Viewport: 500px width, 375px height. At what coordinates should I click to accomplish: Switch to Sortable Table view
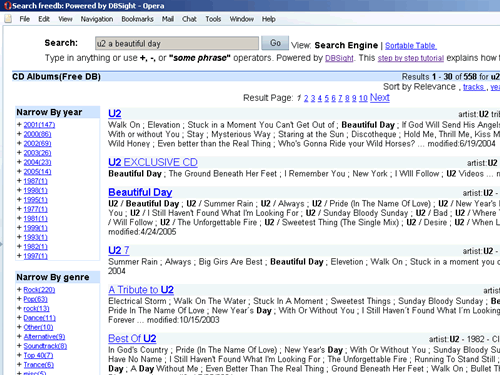pos(411,46)
